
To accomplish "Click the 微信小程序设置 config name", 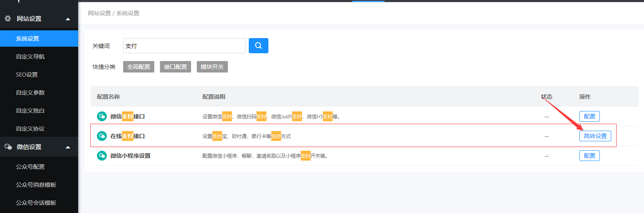I will point(131,156).
